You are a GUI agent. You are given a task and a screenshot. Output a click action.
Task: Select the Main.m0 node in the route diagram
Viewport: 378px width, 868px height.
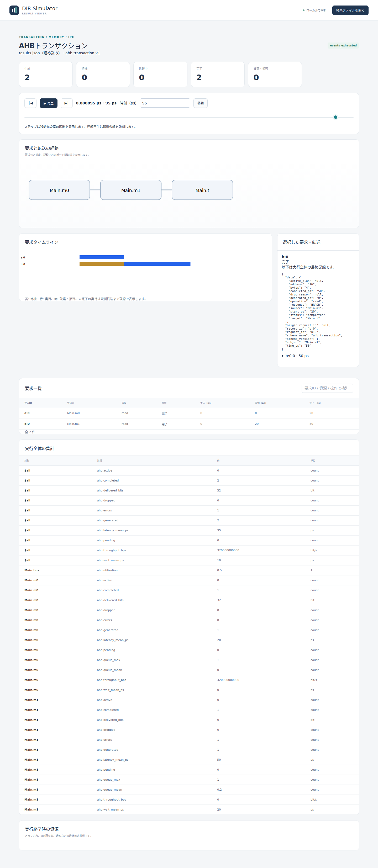click(59, 190)
